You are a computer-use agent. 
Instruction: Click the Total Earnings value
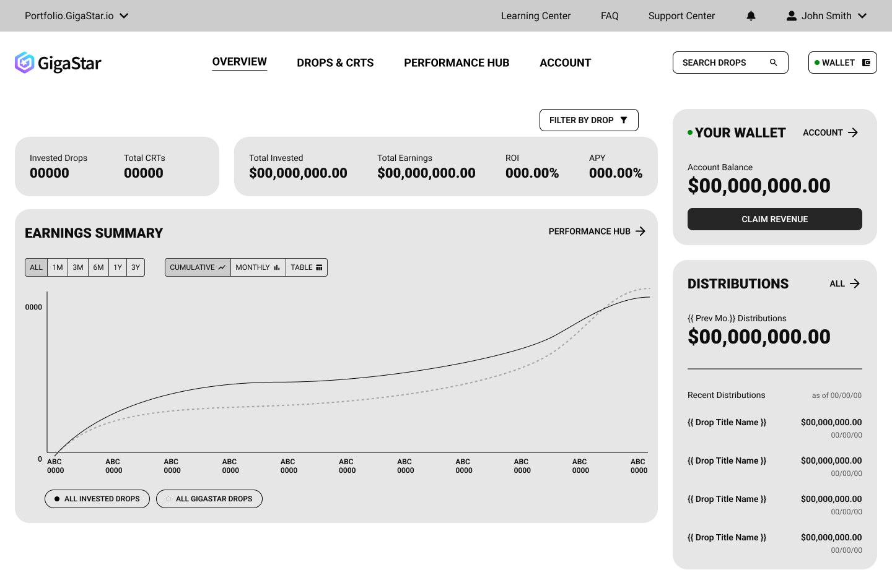coord(426,173)
